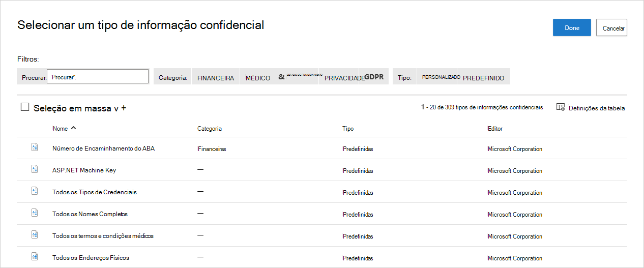This screenshot has height=268, width=644.
Task: Click the plus sign next to Seleção em massa
Action: (x=124, y=108)
